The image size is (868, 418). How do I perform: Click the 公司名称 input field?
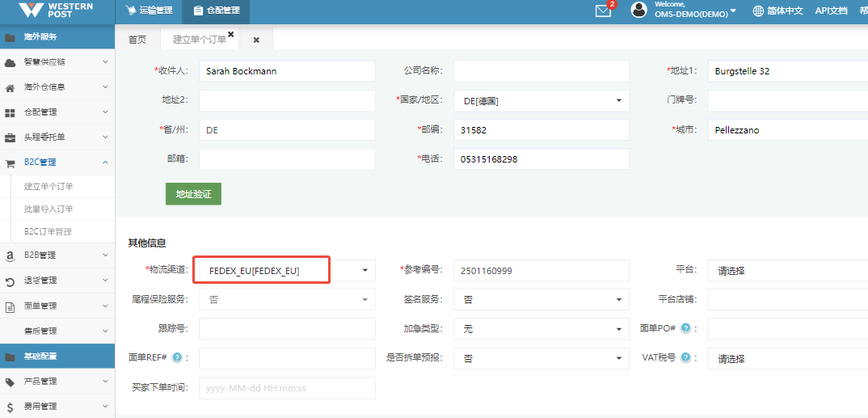click(541, 71)
